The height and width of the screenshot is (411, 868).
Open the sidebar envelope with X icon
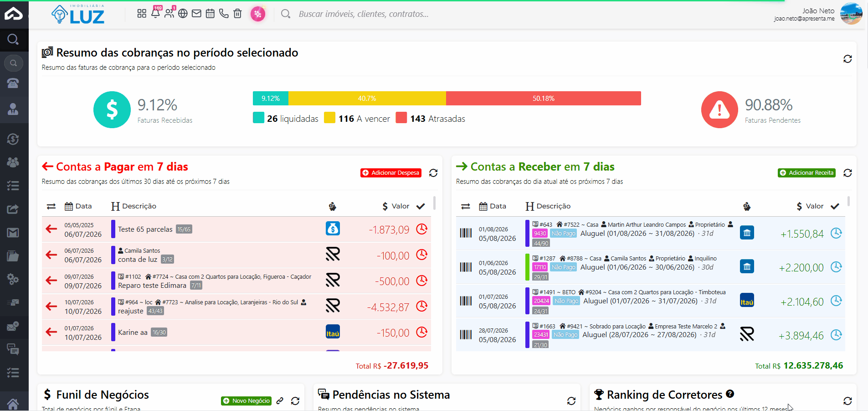pyautogui.click(x=13, y=326)
